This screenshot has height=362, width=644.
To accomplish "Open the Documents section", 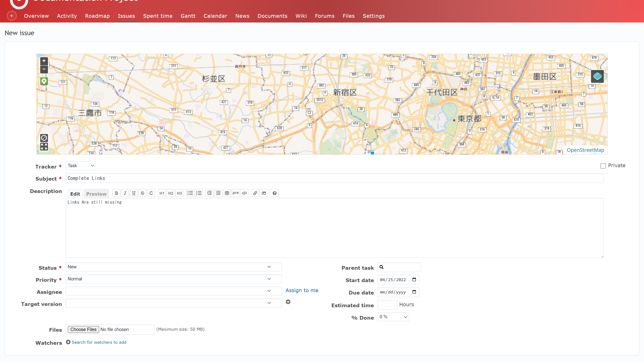I will point(272,16).
